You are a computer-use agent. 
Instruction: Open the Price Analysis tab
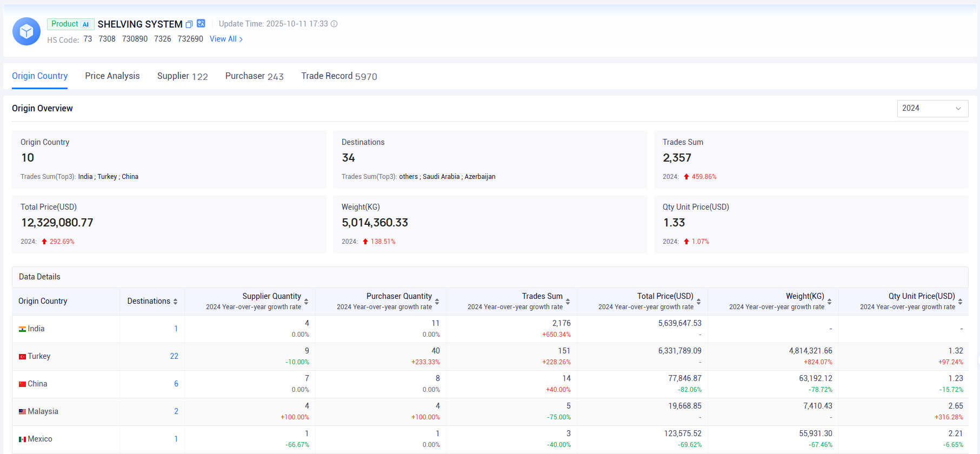[112, 76]
